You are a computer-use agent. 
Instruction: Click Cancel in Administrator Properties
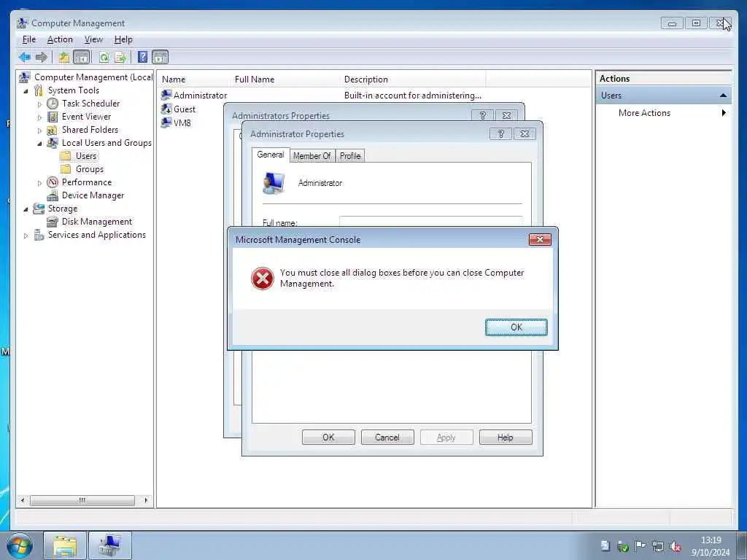coord(387,437)
